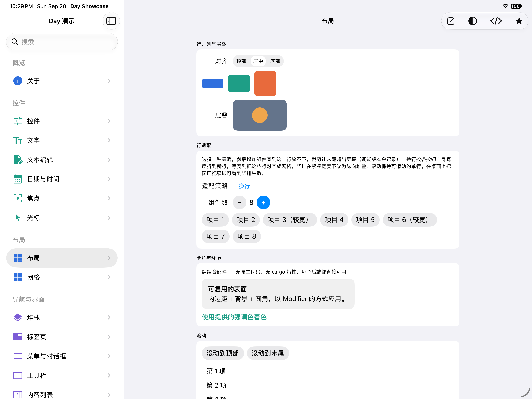The width and height of the screenshot is (532, 399).
Task: Click 滚动到末尾 button
Action: [268, 353]
